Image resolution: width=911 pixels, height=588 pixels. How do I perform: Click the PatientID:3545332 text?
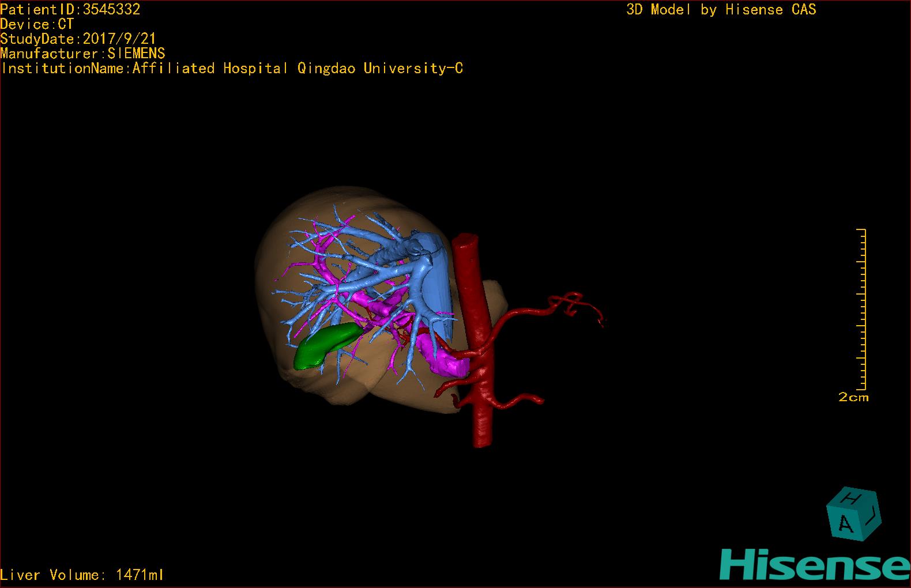70,9
